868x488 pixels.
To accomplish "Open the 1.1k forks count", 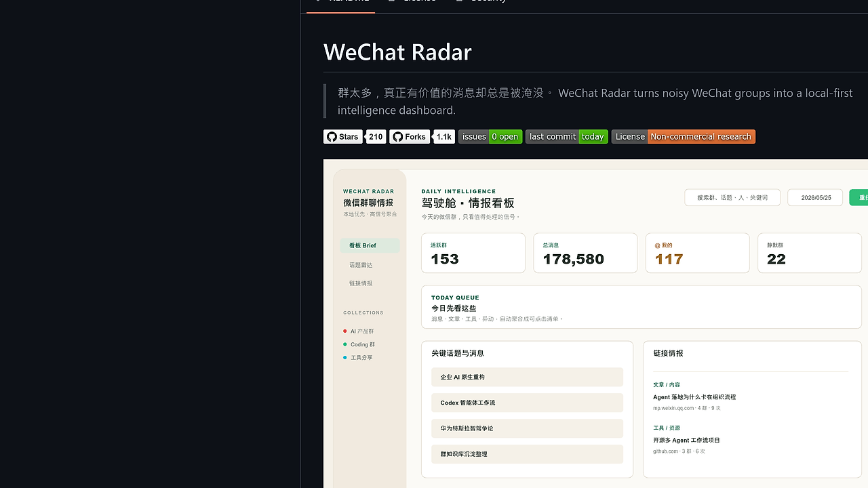I will click(x=444, y=137).
